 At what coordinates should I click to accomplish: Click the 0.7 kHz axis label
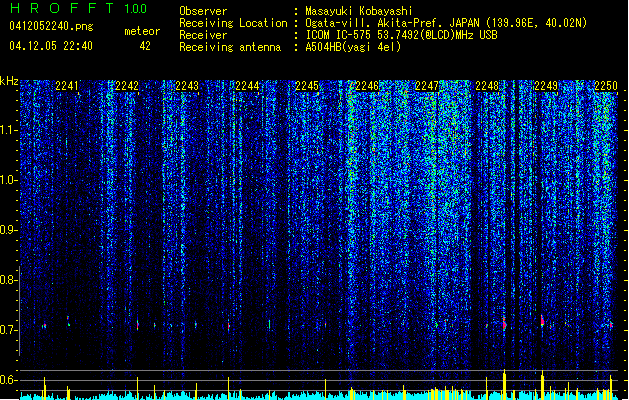coord(8,330)
